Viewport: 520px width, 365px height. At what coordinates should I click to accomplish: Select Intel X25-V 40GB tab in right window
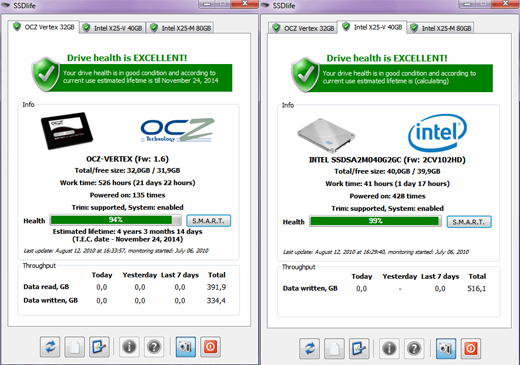pyautogui.click(x=372, y=27)
